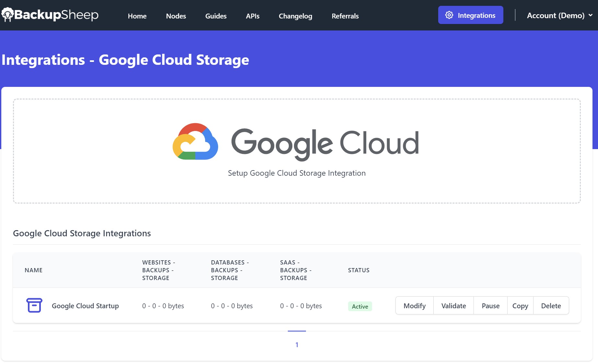The image size is (598, 364).
Task: Click Websites - Backups - Storage column header
Action: point(158,270)
